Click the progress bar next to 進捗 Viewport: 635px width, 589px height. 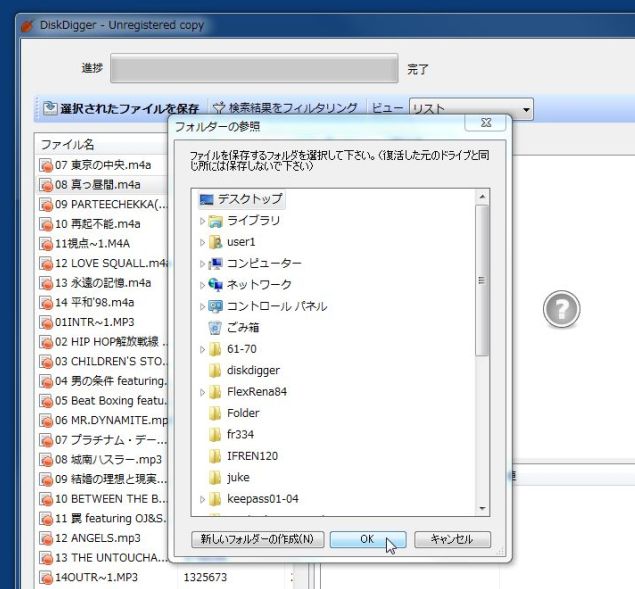coord(254,68)
